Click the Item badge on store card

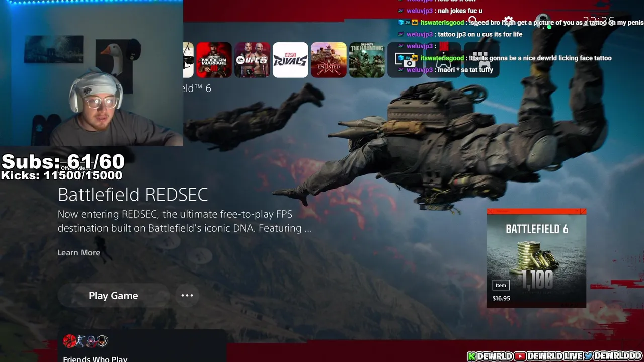click(x=501, y=285)
